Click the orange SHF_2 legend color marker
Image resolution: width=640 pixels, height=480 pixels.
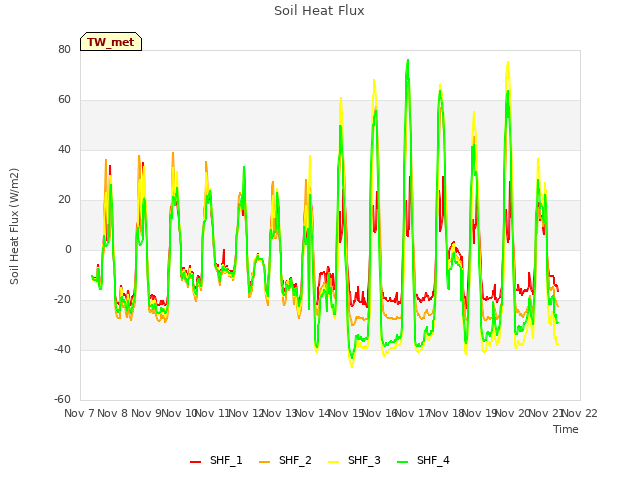click(x=264, y=462)
